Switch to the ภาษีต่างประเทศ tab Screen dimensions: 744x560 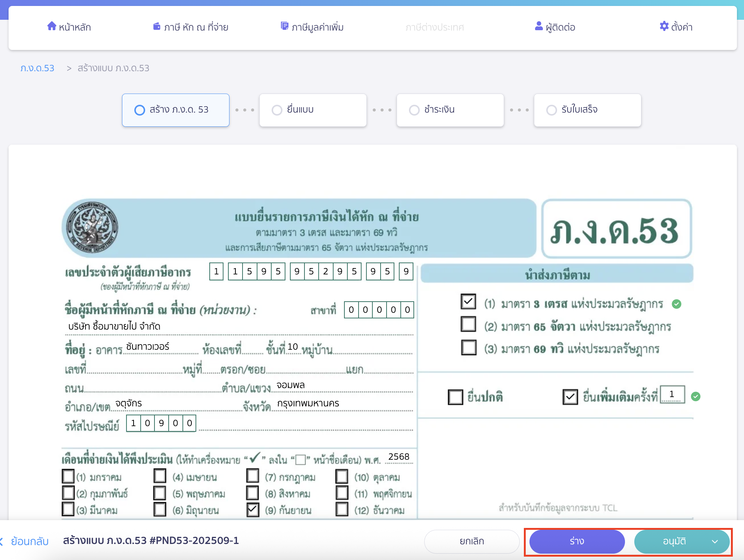click(x=434, y=26)
